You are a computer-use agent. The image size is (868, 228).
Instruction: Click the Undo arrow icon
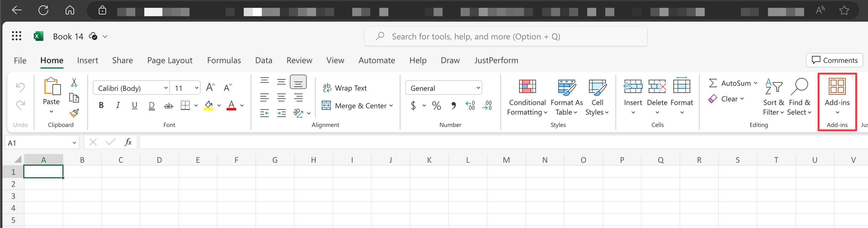[20, 88]
